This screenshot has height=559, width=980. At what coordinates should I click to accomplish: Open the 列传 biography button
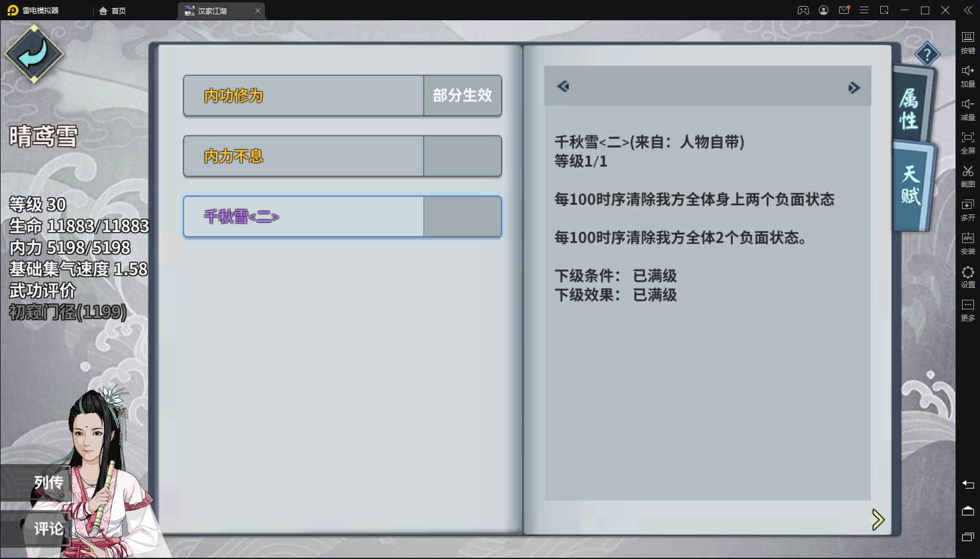click(37, 483)
